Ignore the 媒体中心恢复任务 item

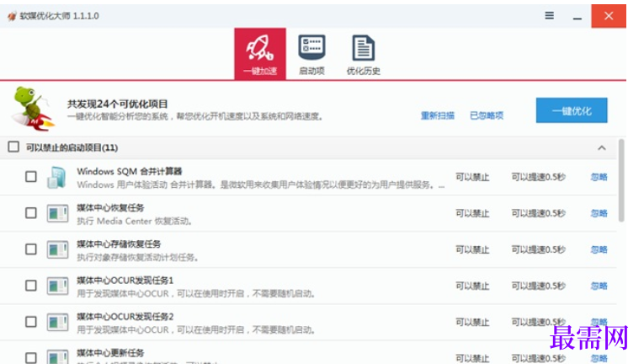(x=599, y=213)
